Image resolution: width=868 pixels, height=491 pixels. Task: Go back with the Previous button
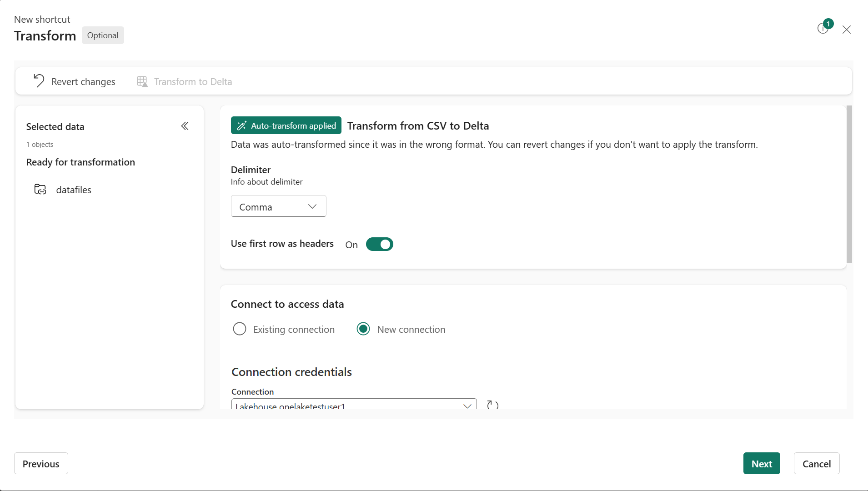pos(40,463)
